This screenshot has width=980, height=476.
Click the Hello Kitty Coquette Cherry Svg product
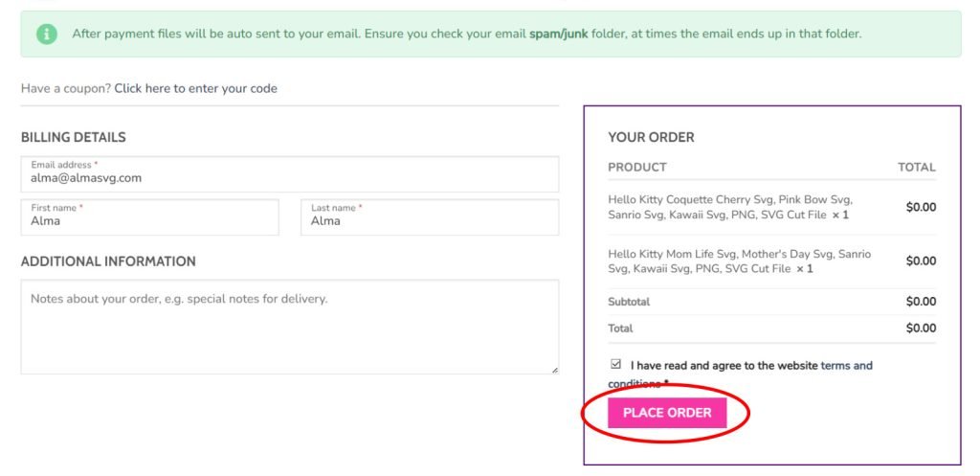pyautogui.click(x=729, y=207)
